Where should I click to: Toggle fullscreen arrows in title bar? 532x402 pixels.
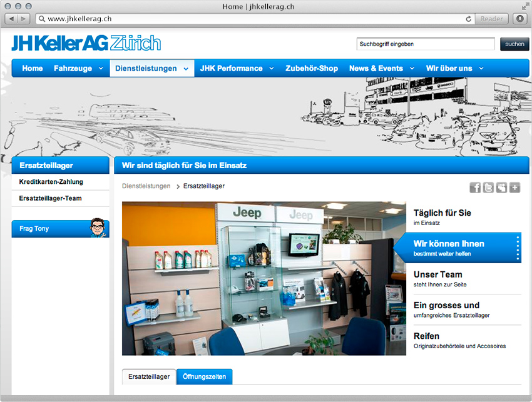tap(525, 6)
